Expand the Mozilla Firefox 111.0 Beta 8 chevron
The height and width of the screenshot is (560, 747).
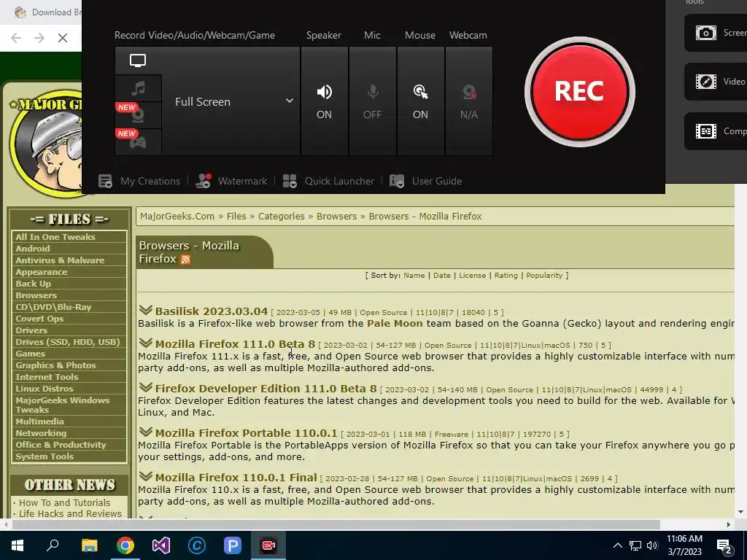145,343
